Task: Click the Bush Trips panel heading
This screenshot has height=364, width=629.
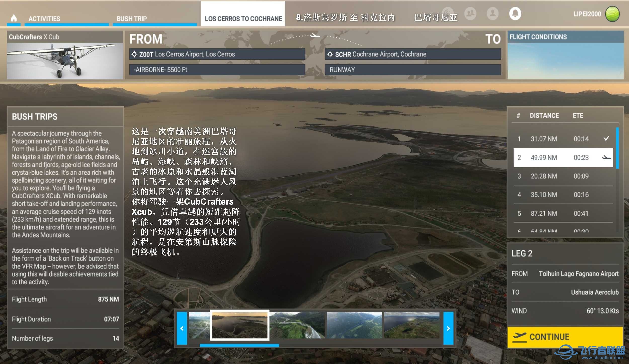Action: pos(35,117)
